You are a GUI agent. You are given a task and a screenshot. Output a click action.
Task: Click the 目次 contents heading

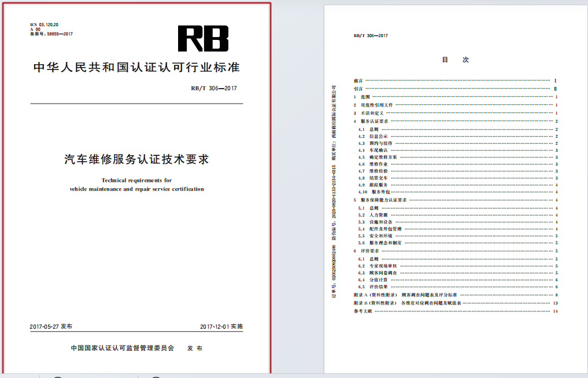click(x=455, y=60)
